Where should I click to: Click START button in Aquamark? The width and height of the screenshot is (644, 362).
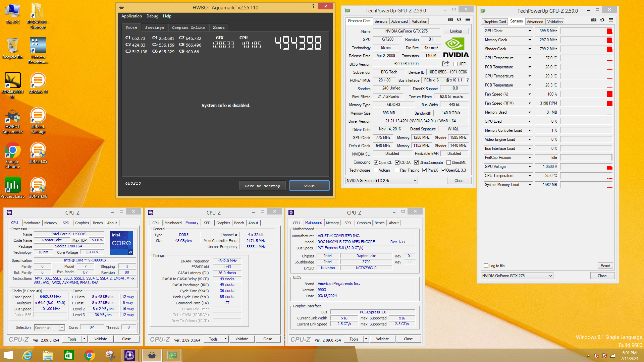pyautogui.click(x=309, y=186)
